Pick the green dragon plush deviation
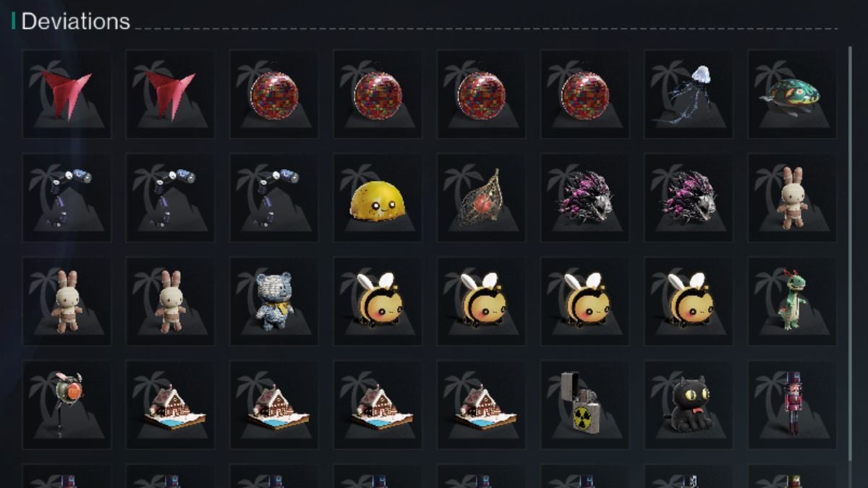 [792, 301]
